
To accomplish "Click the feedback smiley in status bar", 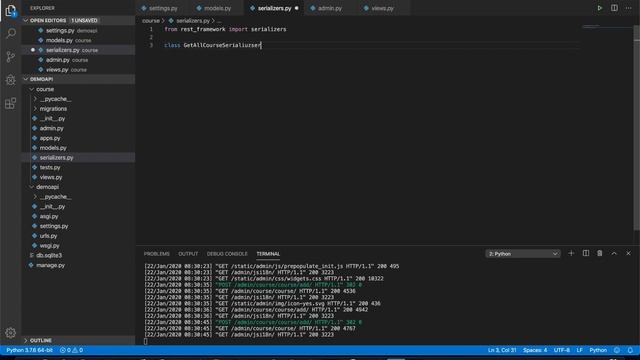I will tap(617, 350).
